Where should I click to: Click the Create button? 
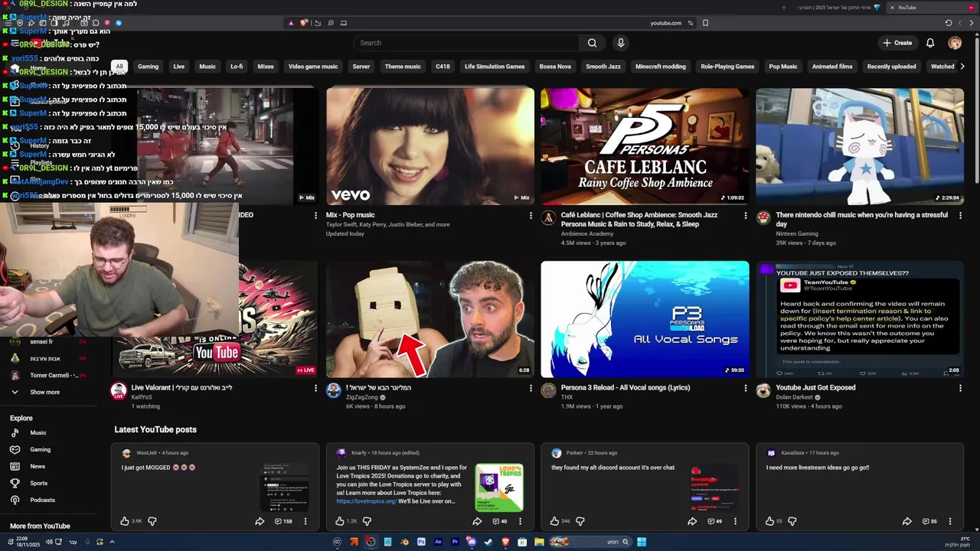[897, 43]
